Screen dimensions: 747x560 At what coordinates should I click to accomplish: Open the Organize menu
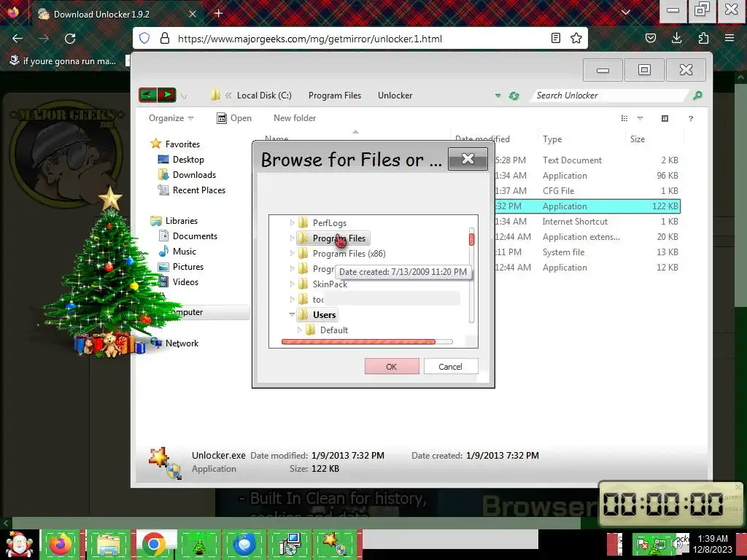click(171, 118)
